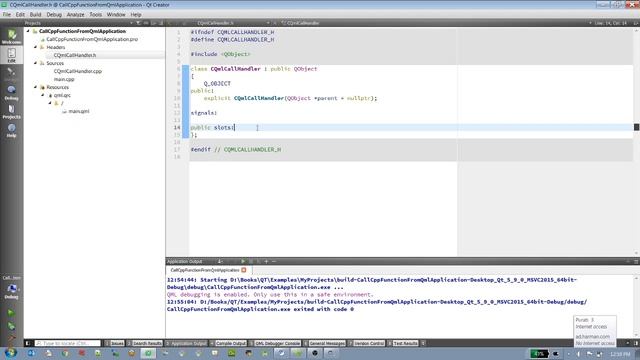Open the QML Debugger Console pane
This screenshot has width=640, height=360.
tap(275, 343)
